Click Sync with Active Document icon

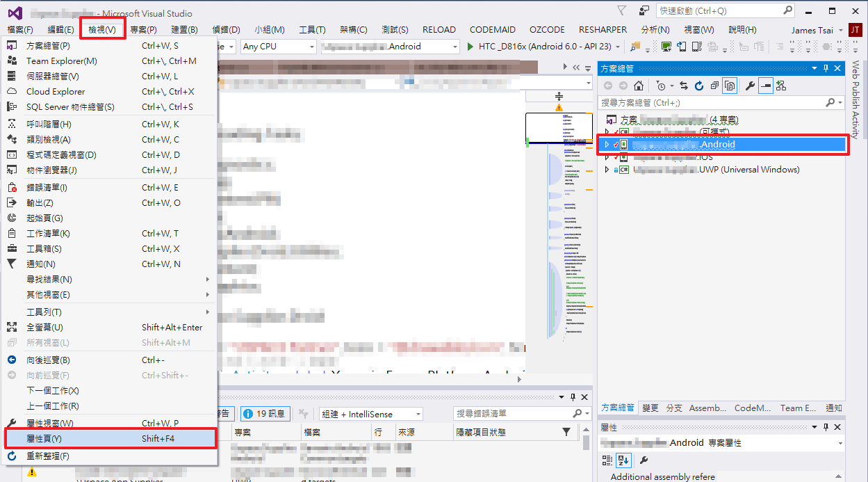[684, 86]
